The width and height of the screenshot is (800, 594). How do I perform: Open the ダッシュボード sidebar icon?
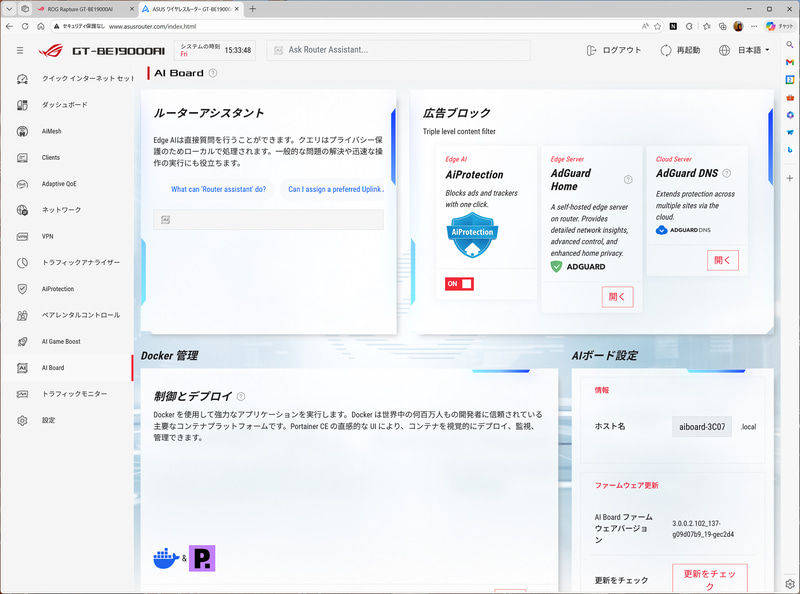[x=22, y=105]
